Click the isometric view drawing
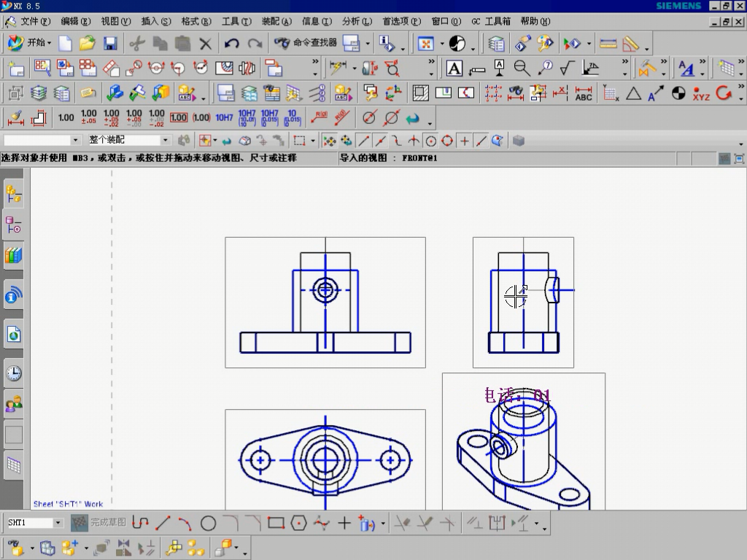 coord(524,441)
